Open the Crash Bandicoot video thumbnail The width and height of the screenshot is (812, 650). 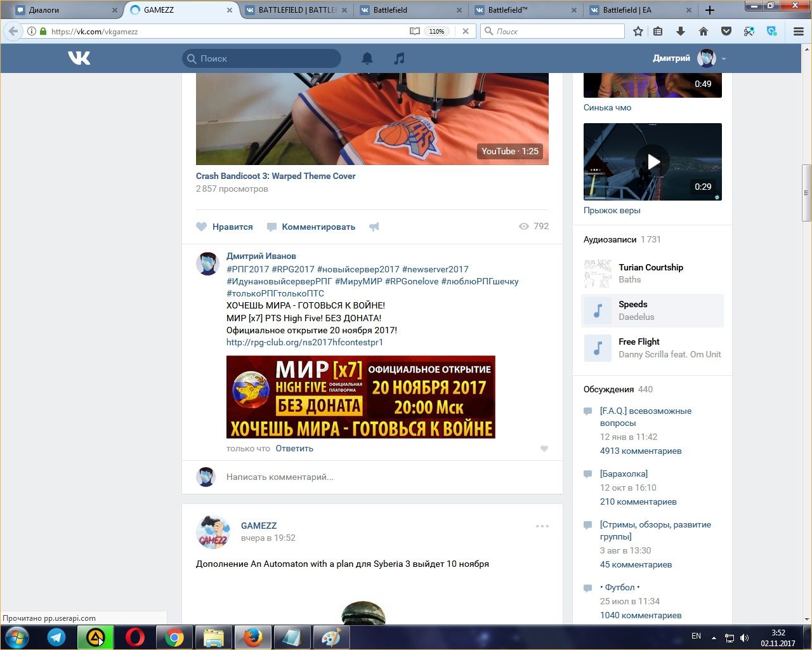pyautogui.click(x=372, y=119)
